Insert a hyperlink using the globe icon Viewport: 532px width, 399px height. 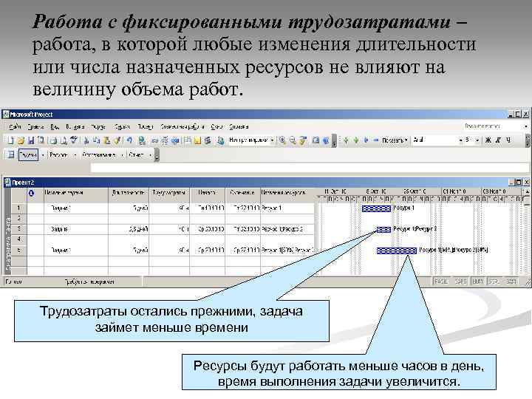(141, 140)
